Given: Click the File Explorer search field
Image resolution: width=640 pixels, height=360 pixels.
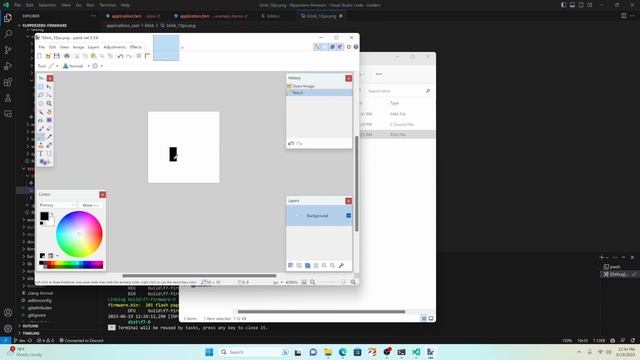Looking at the screenshot, I should [x=398, y=91].
